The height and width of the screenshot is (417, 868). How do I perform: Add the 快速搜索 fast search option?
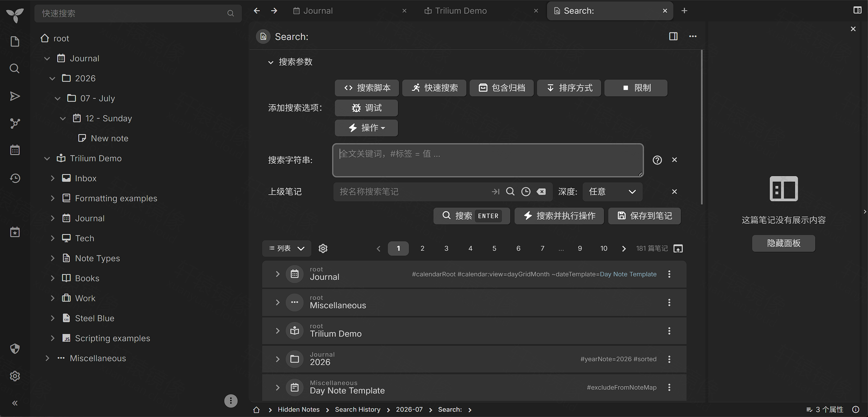[434, 88]
